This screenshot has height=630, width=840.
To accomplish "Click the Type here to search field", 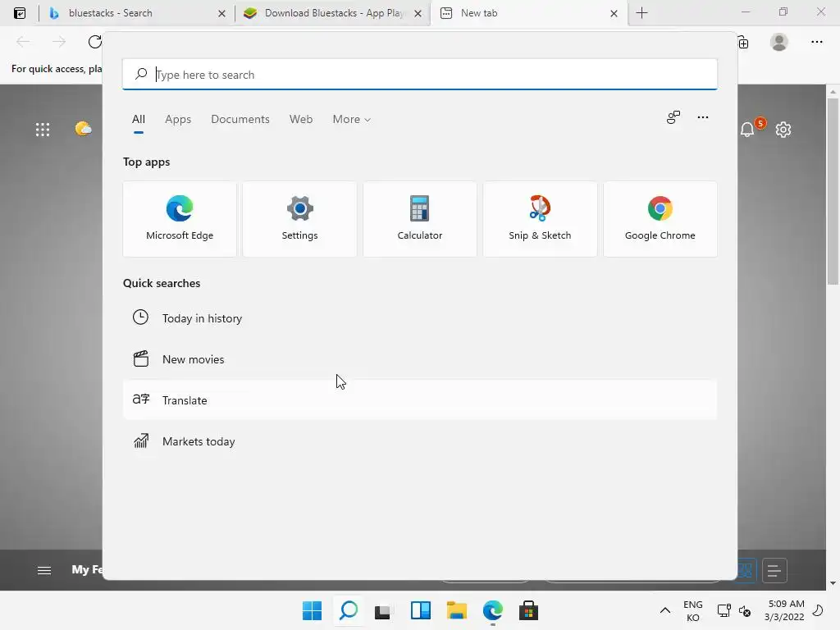I will coord(419,75).
